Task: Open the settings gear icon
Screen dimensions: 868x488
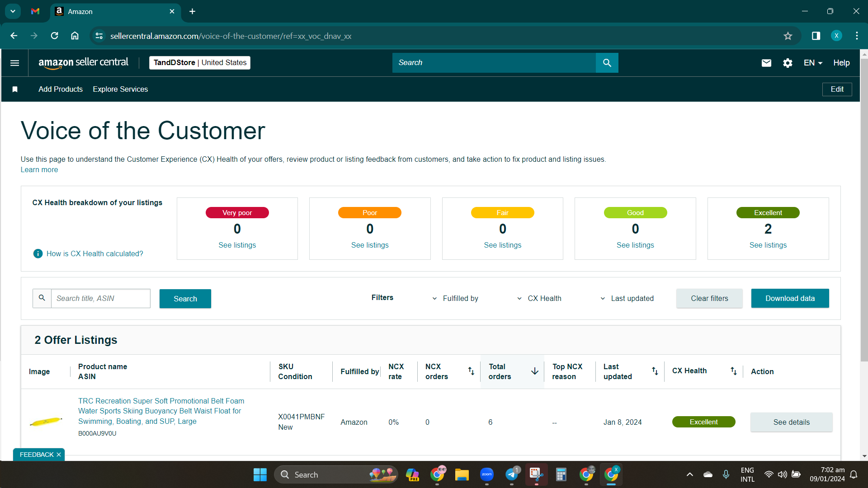Action: (x=788, y=63)
